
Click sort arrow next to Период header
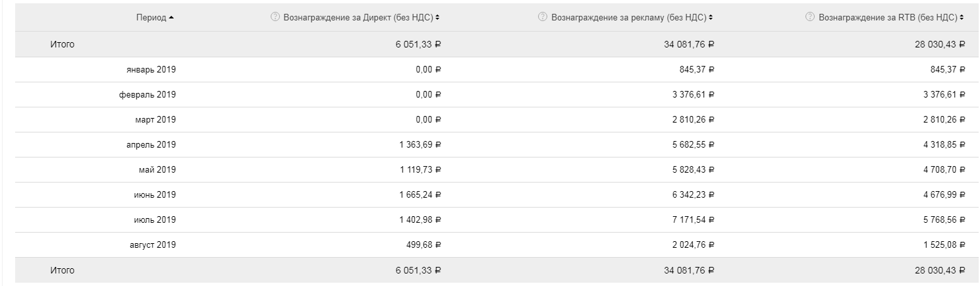click(171, 16)
